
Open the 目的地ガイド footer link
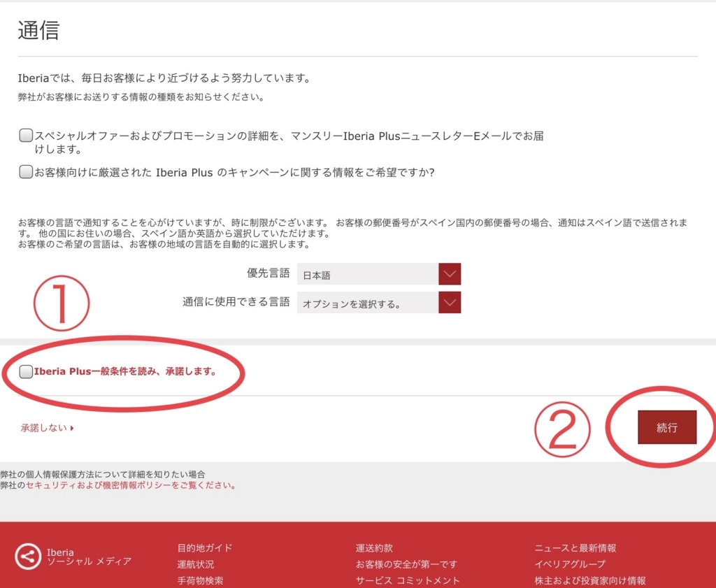click(204, 547)
